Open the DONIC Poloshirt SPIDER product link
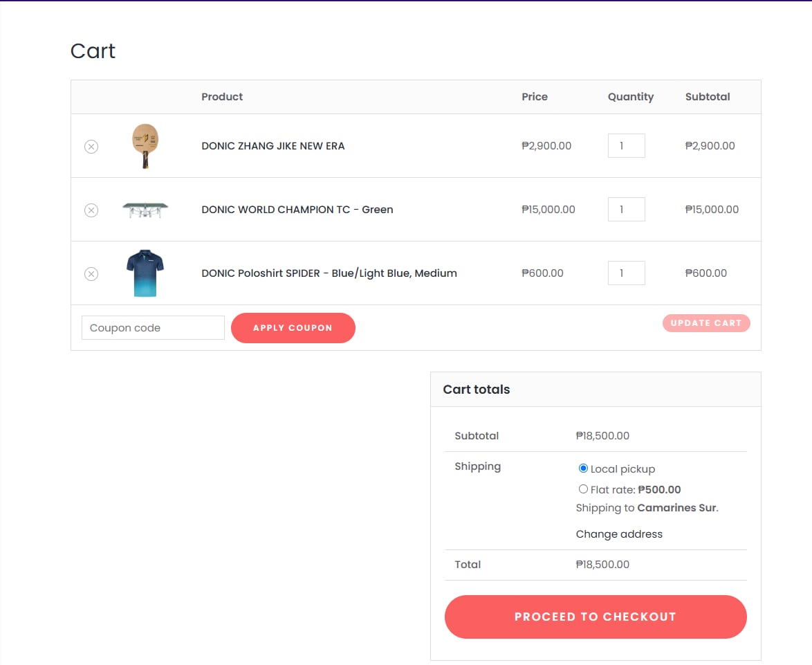Screen dimensions: 812x665 coord(329,273)
